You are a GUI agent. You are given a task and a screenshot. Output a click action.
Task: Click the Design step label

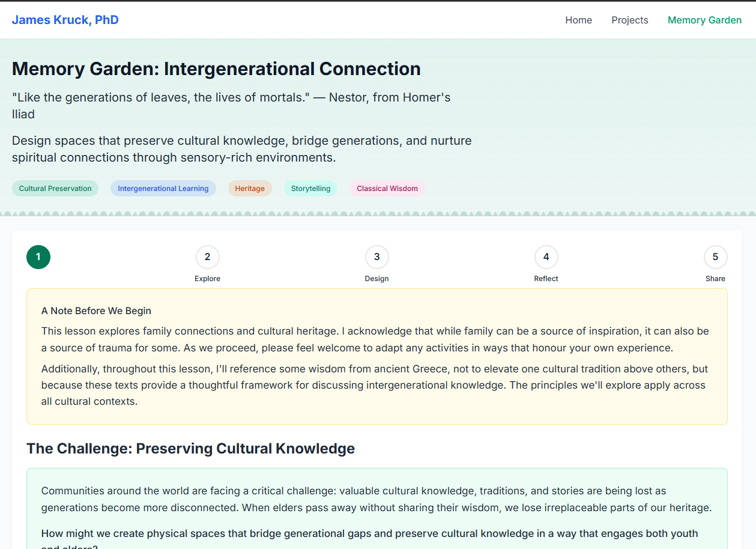376,279
